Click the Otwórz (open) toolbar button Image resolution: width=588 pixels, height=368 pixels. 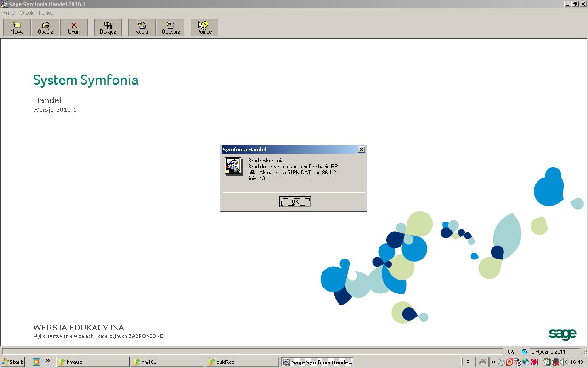(x=45, y=28)
